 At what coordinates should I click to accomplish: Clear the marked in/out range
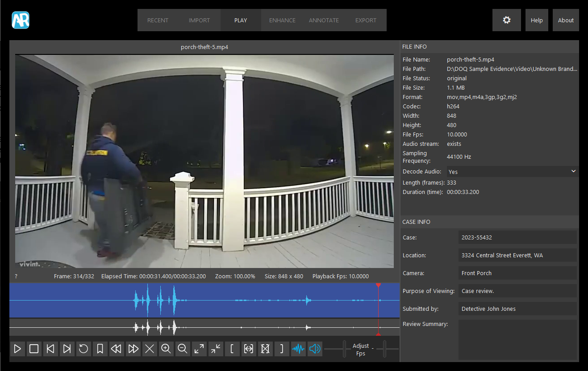point(265,349)
